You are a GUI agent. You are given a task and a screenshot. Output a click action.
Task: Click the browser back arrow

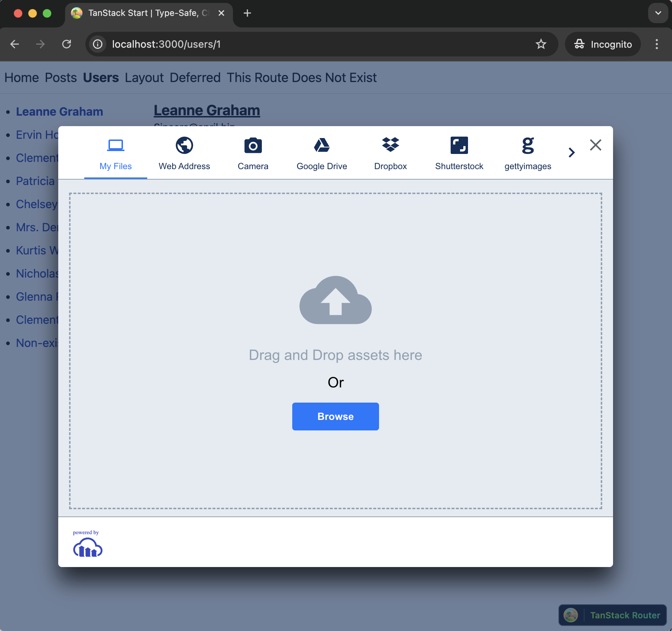point(14,44)
